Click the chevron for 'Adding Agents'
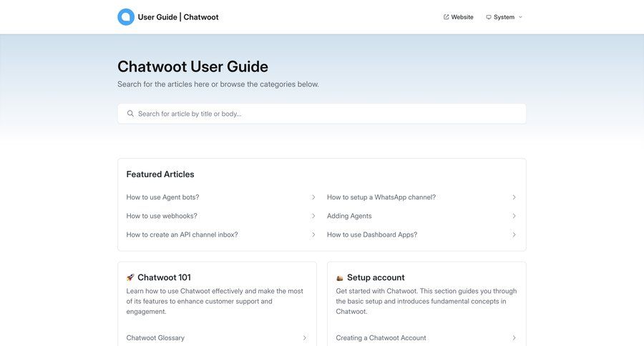Screen dimensions: 644x346 tap(514, 216)
